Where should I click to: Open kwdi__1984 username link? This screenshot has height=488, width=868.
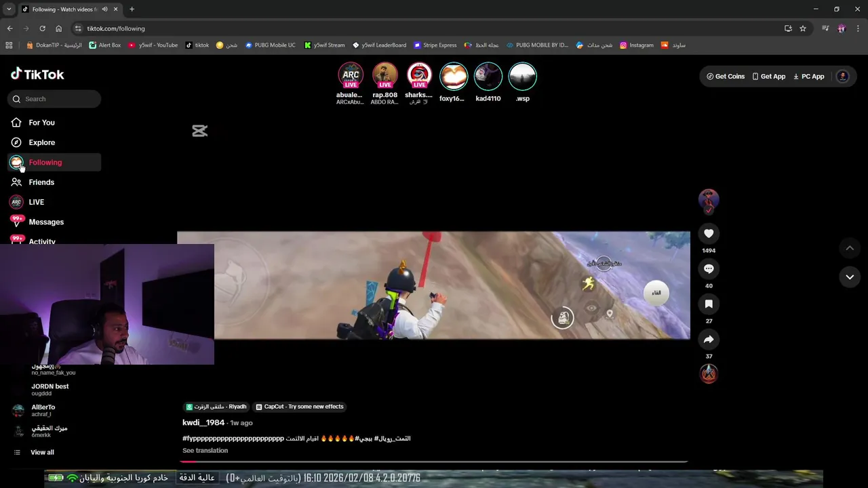tap(203, 422)
